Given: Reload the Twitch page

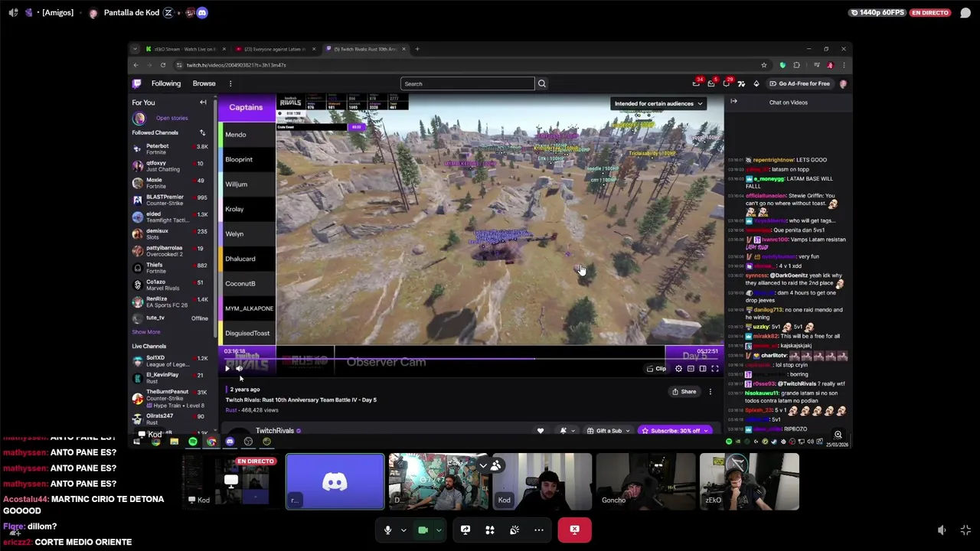Looking at the screenshot, I should click(x=163, y=65).
